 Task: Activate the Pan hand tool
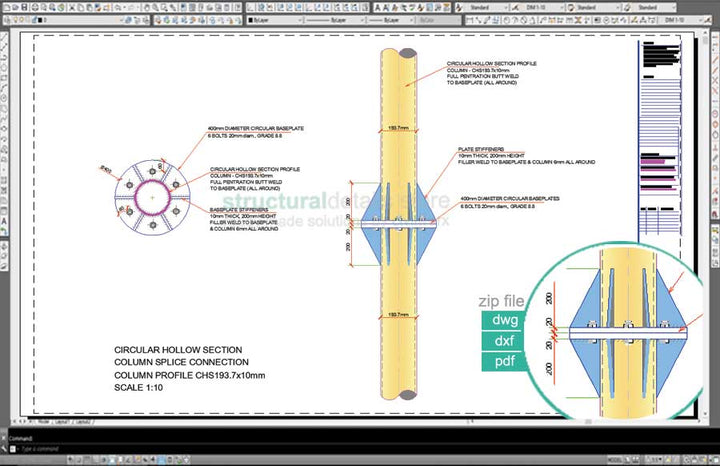coord(146,8)
